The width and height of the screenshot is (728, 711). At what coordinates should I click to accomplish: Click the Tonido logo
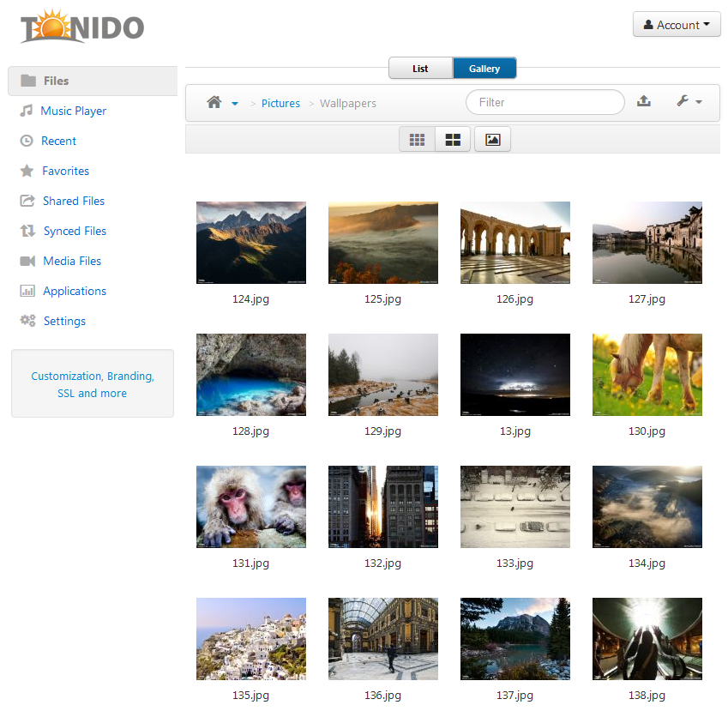coord(82,27)
